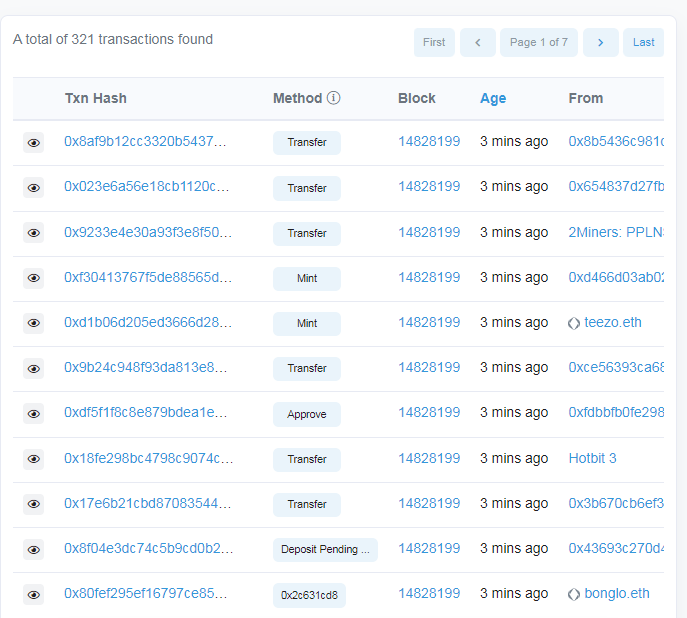Screen dimensions: 687x618
Task: Open transaction hash 0x9b24c948f93da813e8
Action: (145, 367)
